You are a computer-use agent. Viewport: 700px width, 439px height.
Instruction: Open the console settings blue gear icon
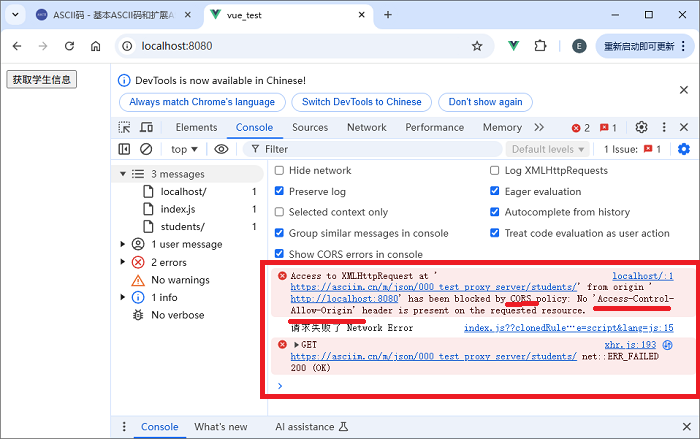click(x=684, y=149)
